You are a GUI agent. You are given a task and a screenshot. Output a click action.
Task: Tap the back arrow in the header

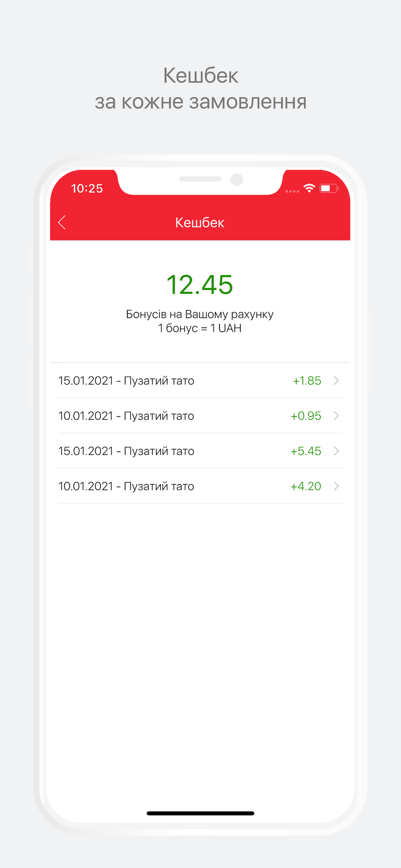tap(62, 222)
